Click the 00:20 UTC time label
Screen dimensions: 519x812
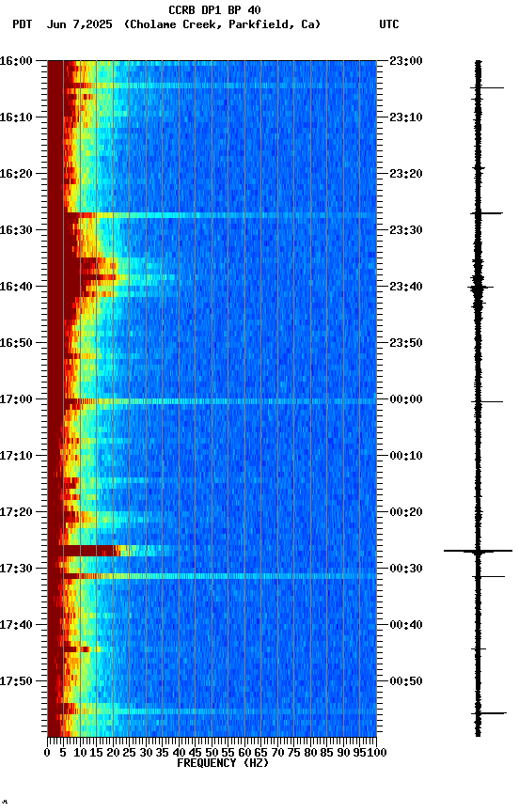pos(406,513)
